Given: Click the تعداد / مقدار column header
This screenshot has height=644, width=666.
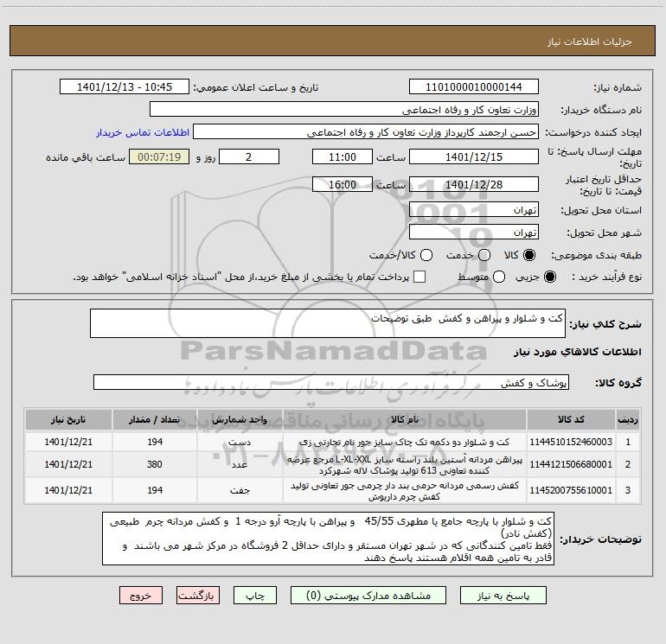Looking at the screenshot, I should (x=155, y=419).
